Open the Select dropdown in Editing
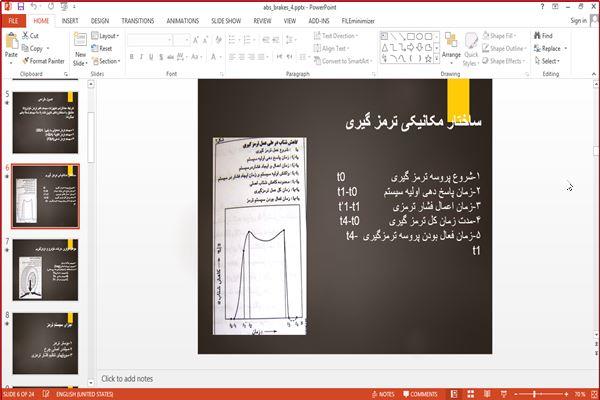The height and width of the screenshot is (400, 600). 547,61
